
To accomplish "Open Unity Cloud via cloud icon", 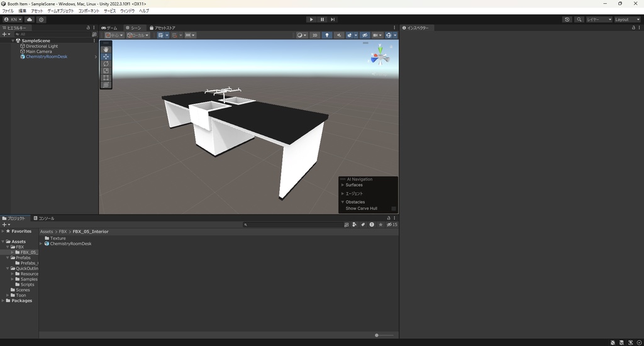I will pos(30,20).
